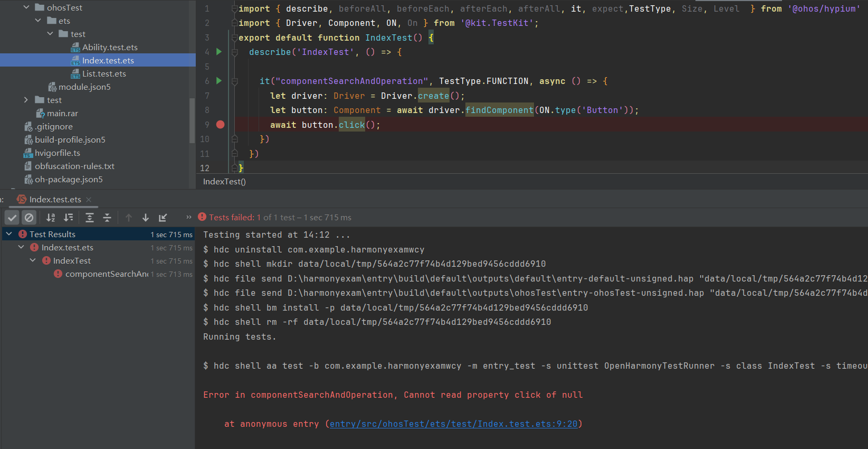The image size is (868, 449).
Task: Click the import test results icon
Action: point(163,218)
